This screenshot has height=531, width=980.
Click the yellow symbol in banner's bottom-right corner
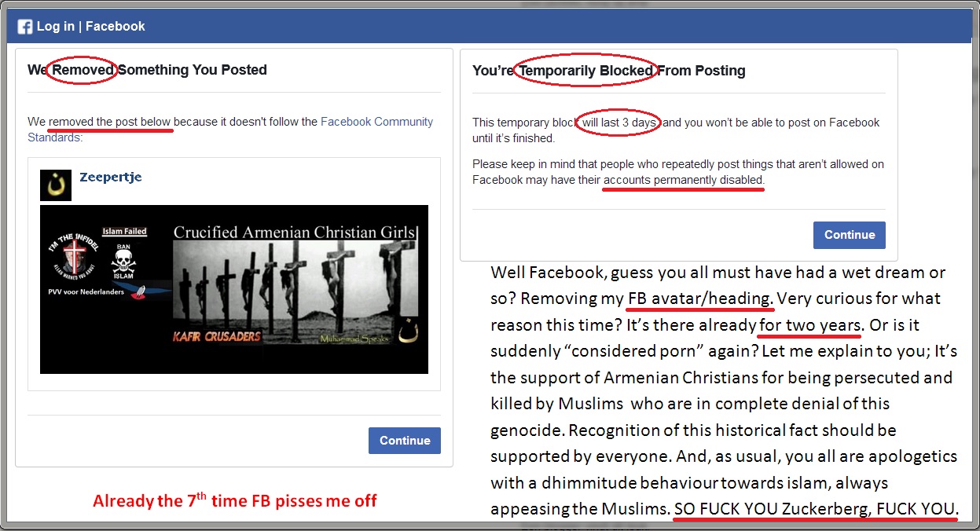point(409,330)
